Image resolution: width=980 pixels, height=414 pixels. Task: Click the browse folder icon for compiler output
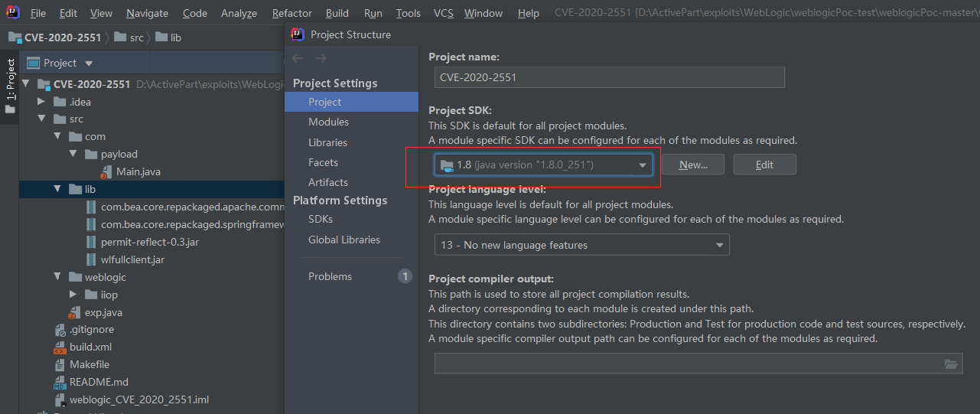951,364
